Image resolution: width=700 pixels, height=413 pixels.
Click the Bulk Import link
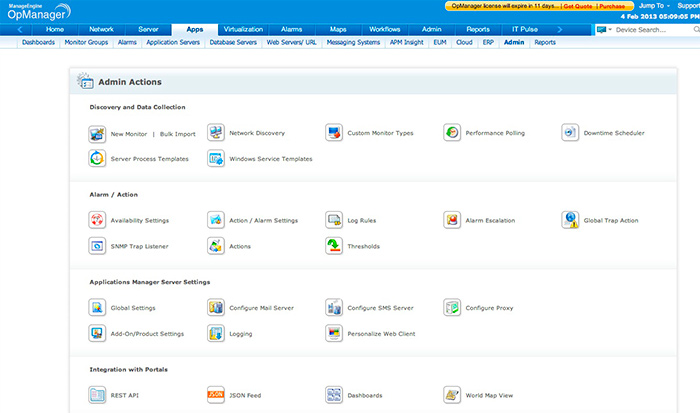pyautogui.click(x=178, y=134)
